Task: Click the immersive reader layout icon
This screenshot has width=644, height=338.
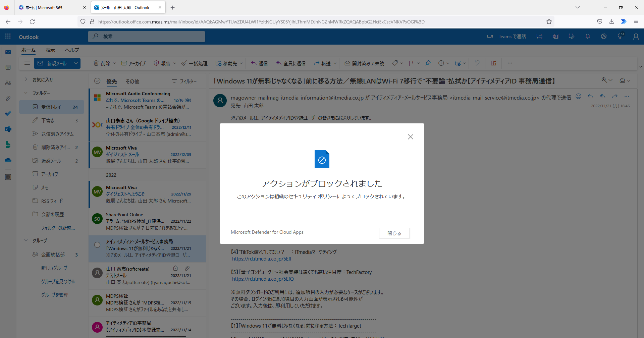Action: [493, 63]
